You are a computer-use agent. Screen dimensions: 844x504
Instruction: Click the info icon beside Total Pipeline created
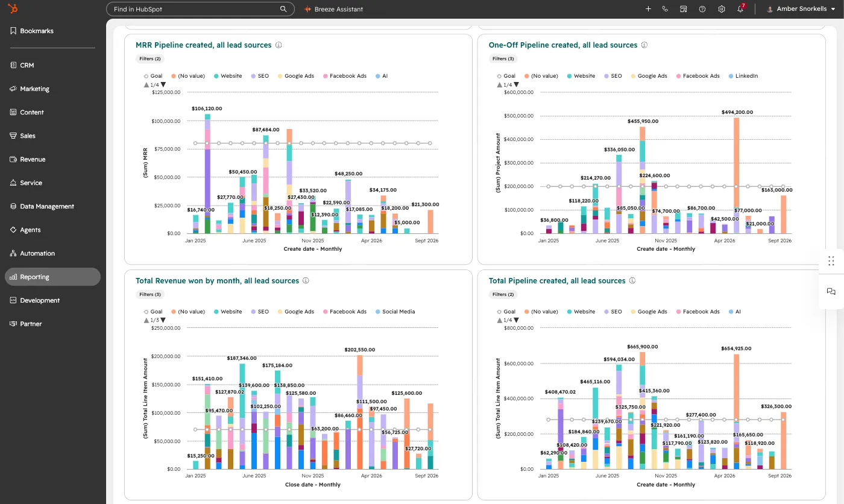click(632, 281)
